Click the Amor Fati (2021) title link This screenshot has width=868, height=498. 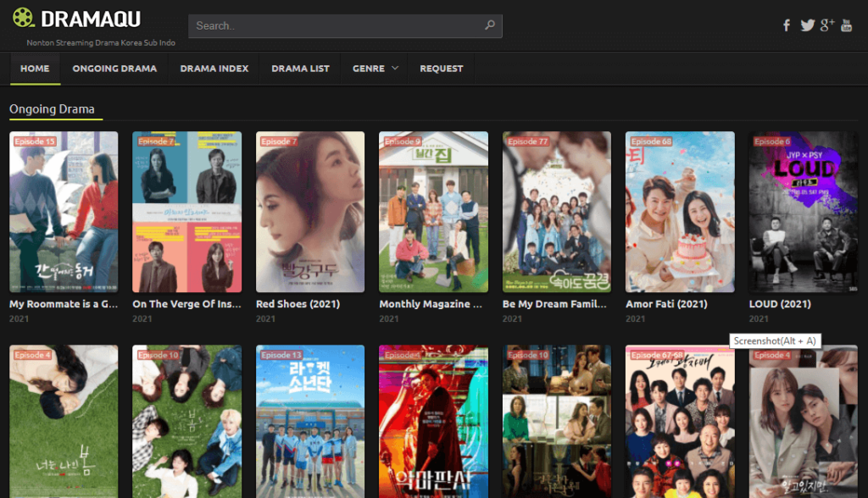point(666,304)
